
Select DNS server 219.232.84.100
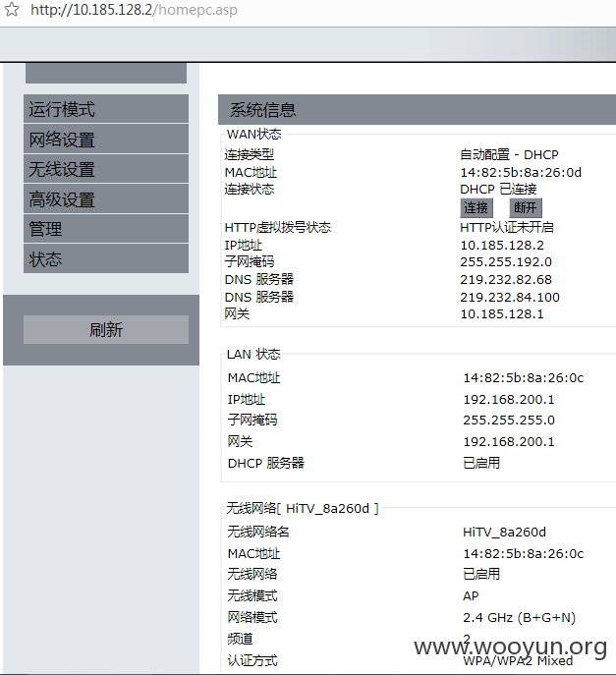(x=510, y=297)
